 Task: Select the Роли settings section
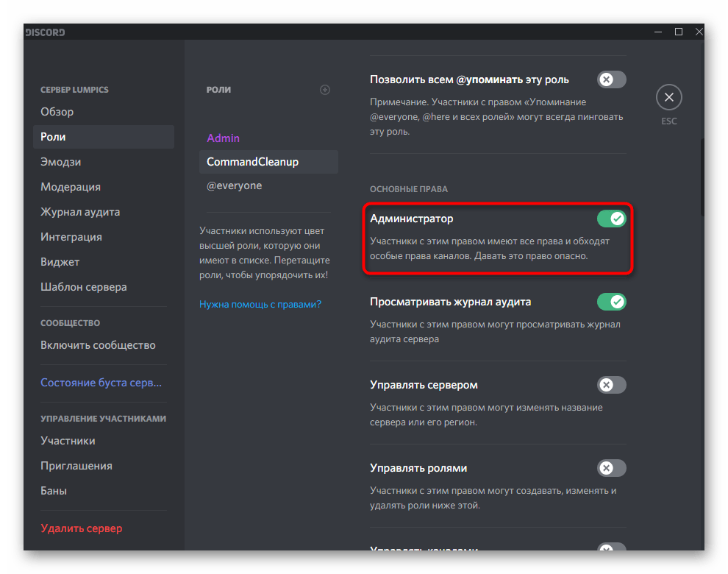[104, 137]
